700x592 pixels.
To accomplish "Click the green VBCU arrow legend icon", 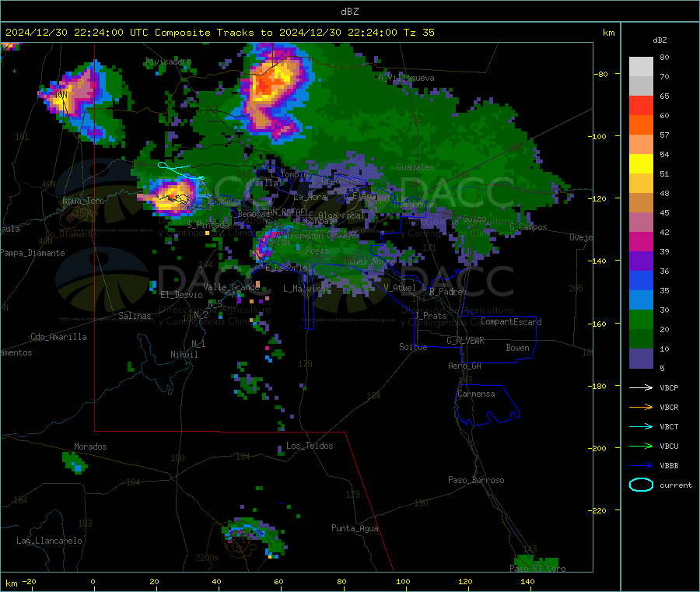I will (x=641, y=446).
